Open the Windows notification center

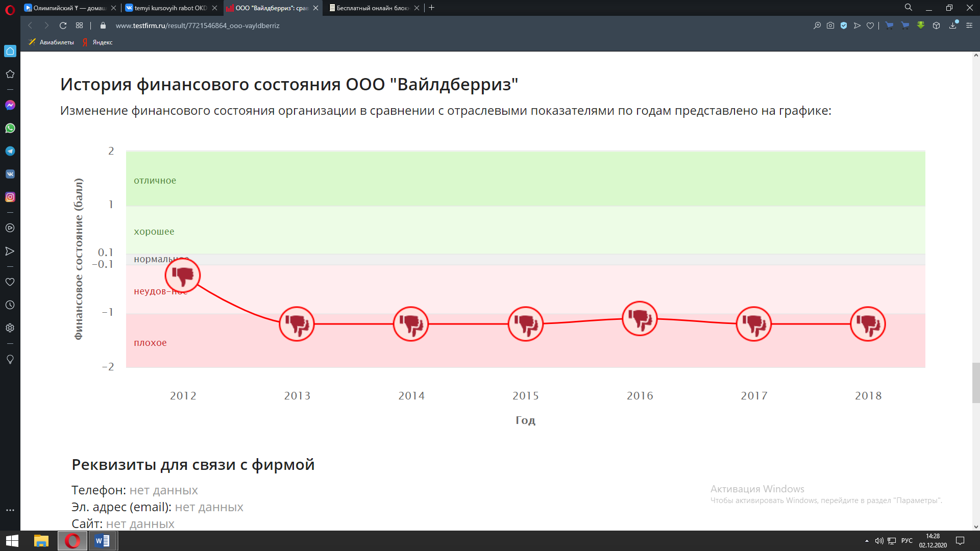(x=960, y=541)
